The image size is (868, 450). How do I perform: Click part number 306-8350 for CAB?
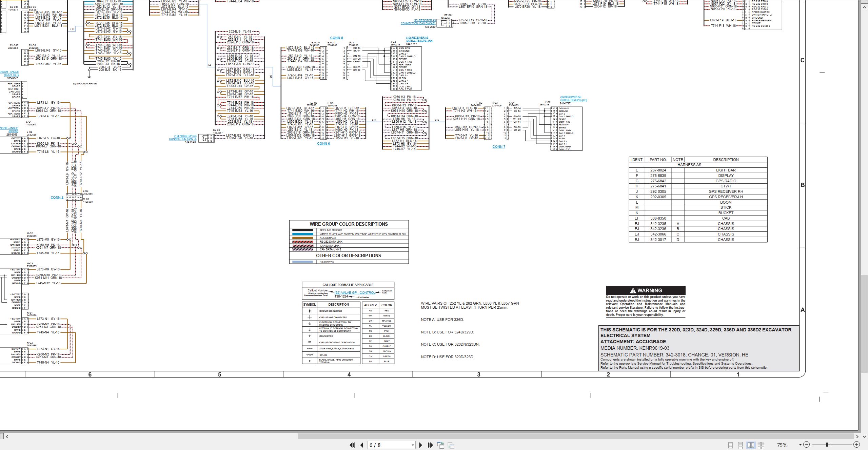click(658, 219)
